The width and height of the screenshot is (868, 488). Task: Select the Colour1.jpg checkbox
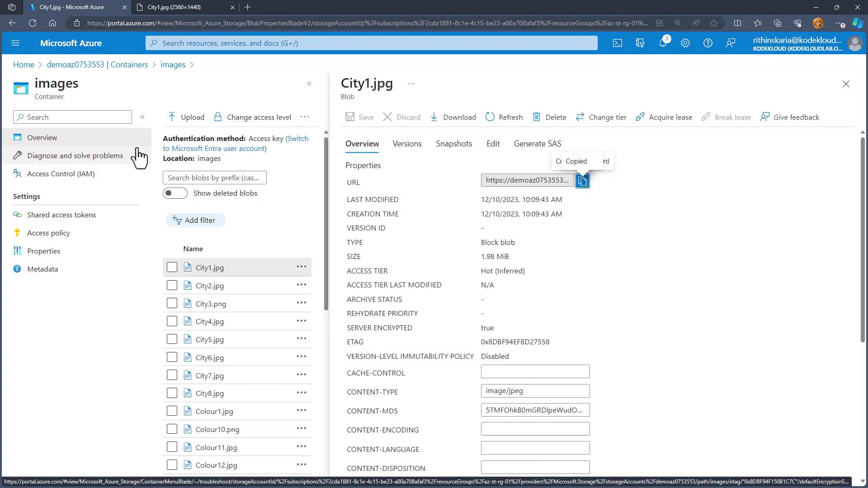[172, 411]
